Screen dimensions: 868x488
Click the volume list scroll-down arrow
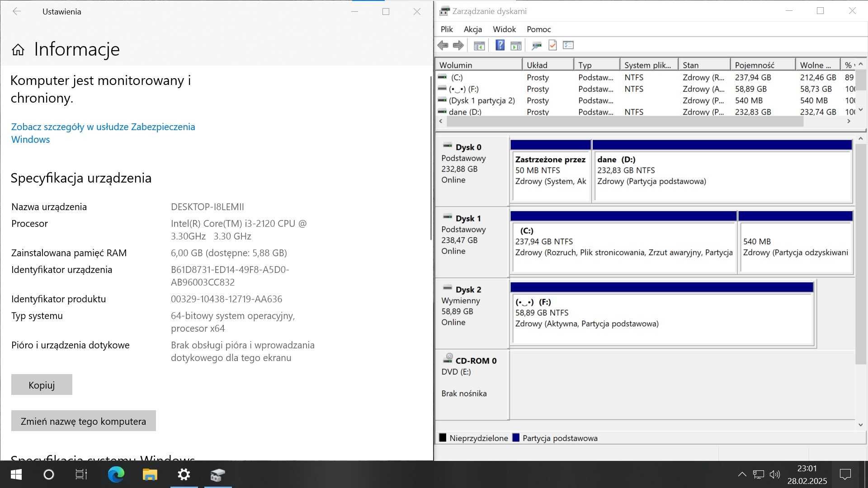[x=860, y=110]
